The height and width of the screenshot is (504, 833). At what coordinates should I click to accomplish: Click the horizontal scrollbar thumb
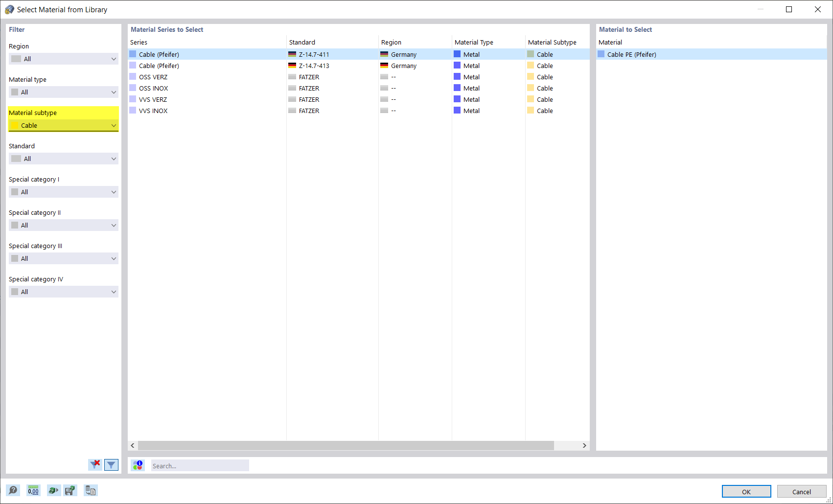346,445
